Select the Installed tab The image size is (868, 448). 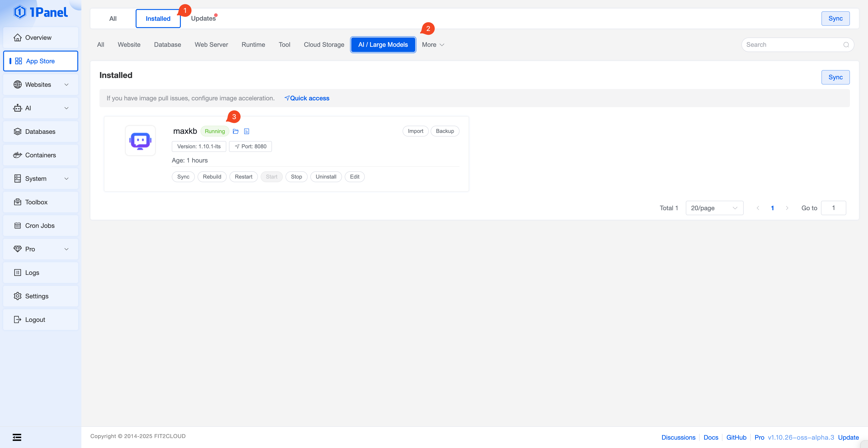158,19
